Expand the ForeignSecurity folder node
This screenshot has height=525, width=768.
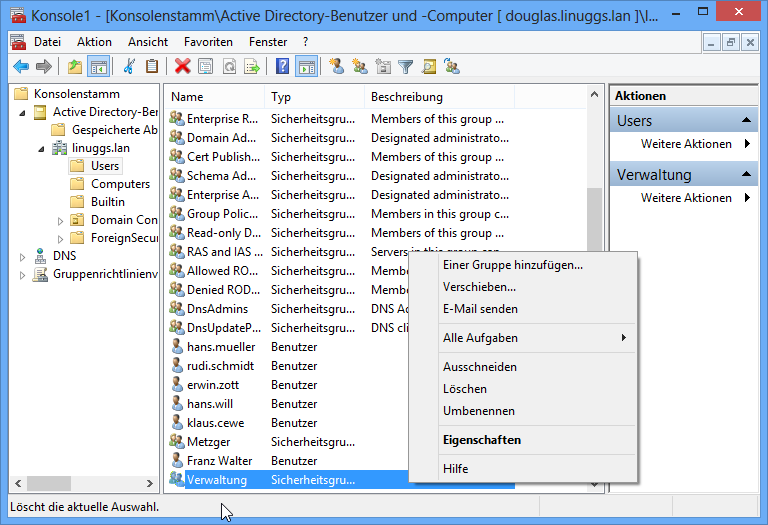click(60, 238)
